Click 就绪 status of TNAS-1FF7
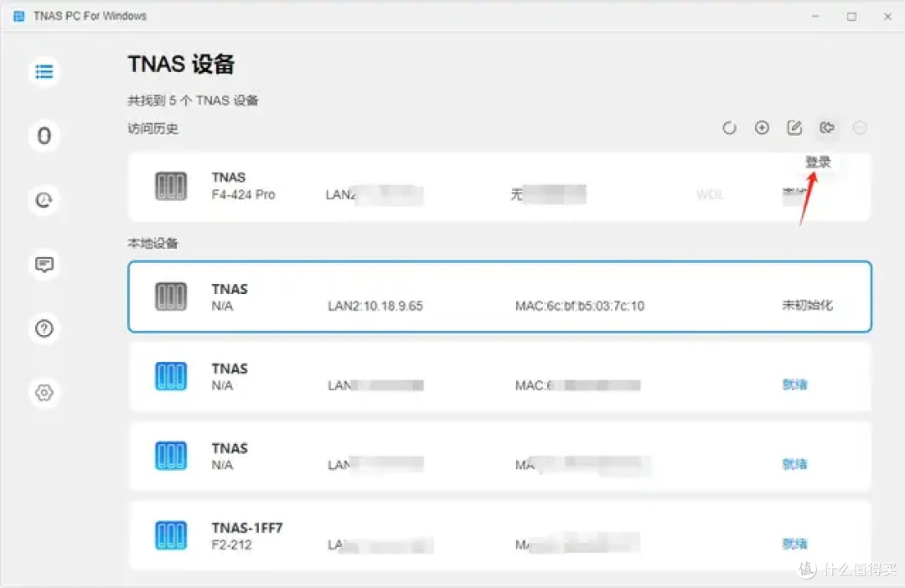Screen dimensions: 905x588 [x=794, y=544]
